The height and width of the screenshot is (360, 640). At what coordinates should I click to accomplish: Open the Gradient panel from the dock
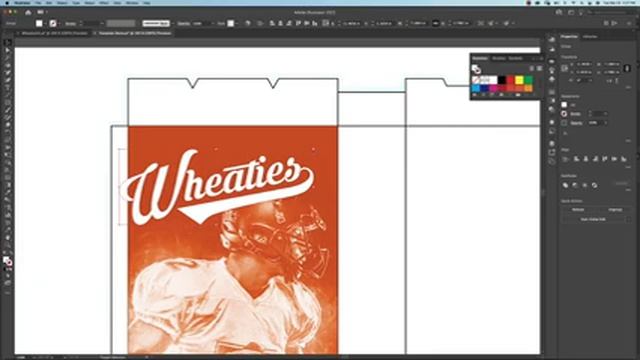point(552,101)
